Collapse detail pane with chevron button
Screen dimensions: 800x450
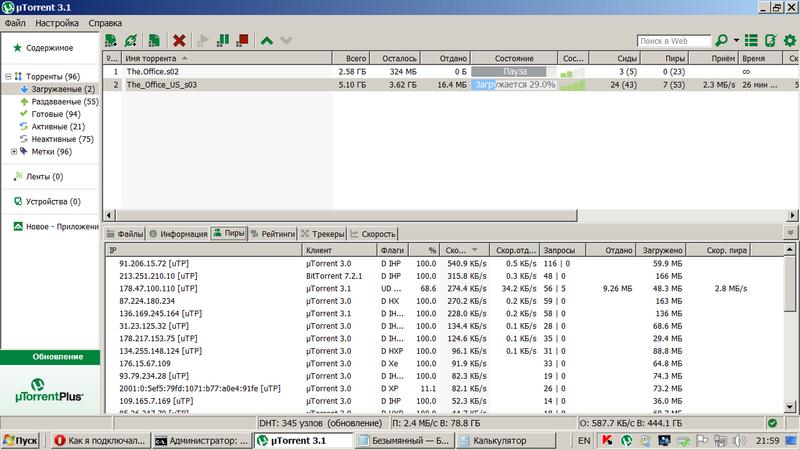(790, 233)
